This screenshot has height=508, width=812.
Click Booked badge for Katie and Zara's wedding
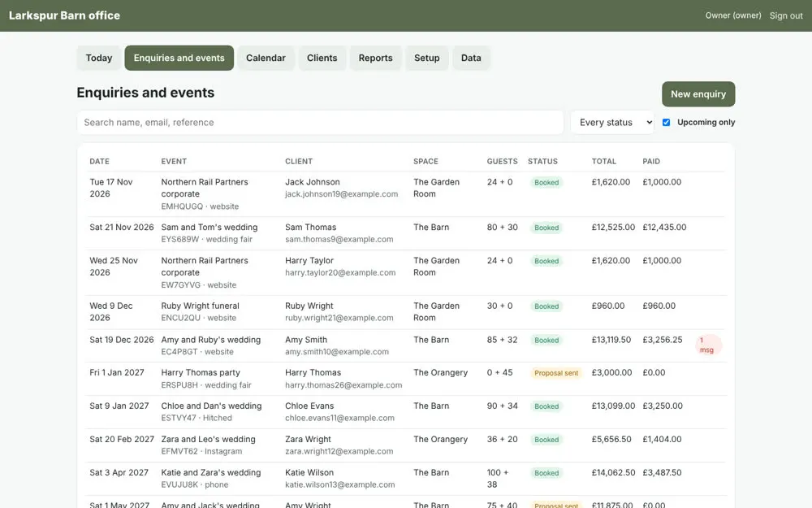pyautogui.click(x=546, y=473)
